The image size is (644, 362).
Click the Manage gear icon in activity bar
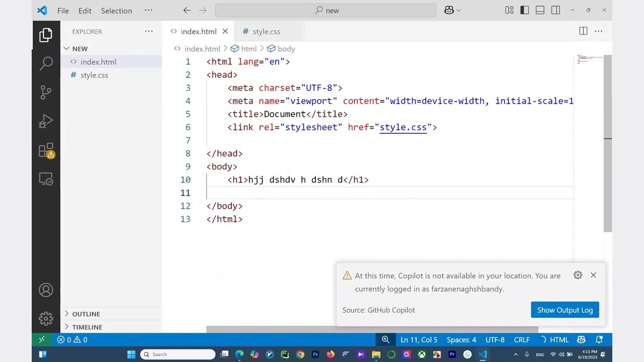point(46,318)
